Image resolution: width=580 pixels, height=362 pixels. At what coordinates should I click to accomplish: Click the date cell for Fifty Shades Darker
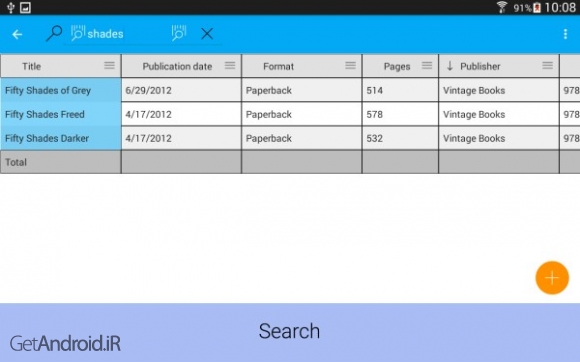181,138
